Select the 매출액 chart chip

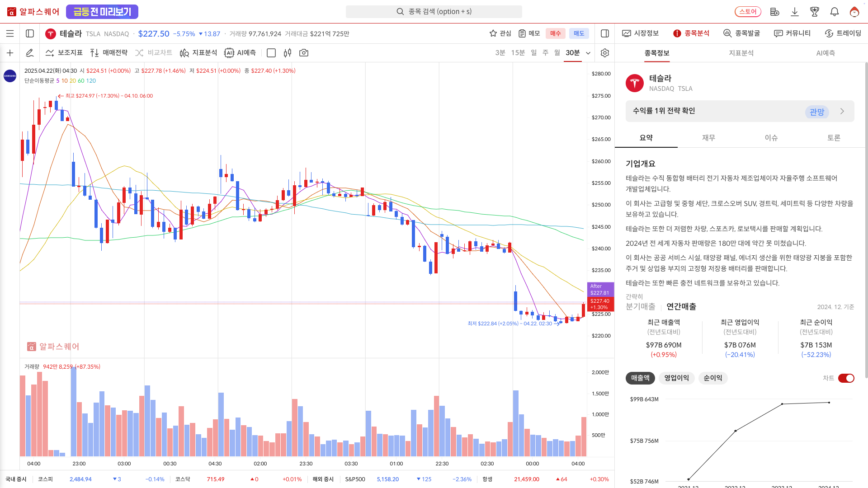(640, 378)
